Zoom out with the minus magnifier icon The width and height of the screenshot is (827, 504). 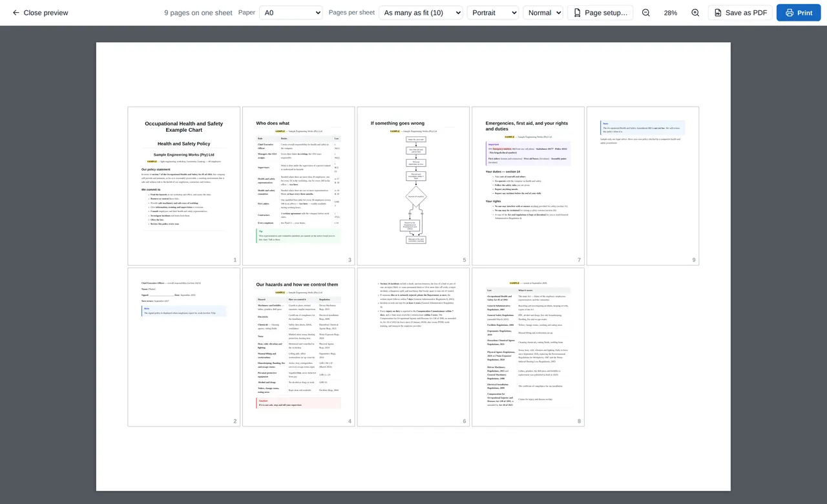pos(646,13)
